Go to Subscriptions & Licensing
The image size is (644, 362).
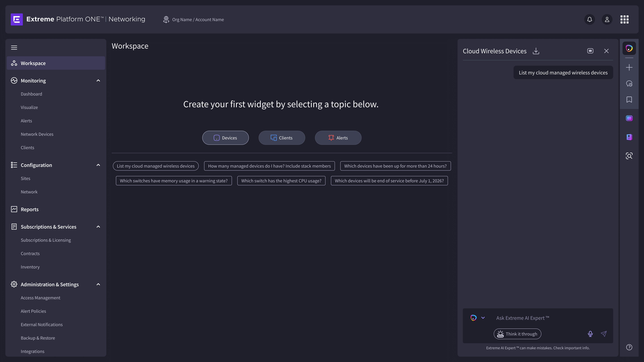[46, 240]
